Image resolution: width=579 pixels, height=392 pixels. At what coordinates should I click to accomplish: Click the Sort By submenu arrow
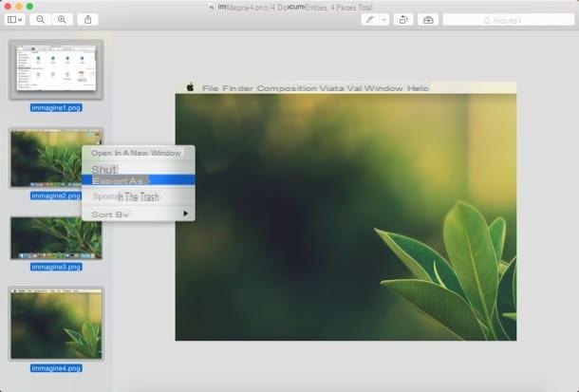(x=185, y=214)
